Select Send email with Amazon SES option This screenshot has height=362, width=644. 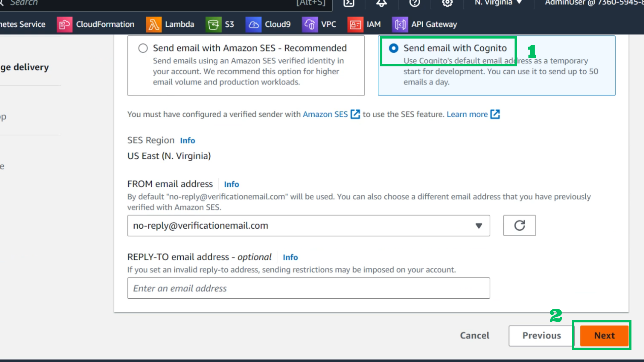click(143, 48)
